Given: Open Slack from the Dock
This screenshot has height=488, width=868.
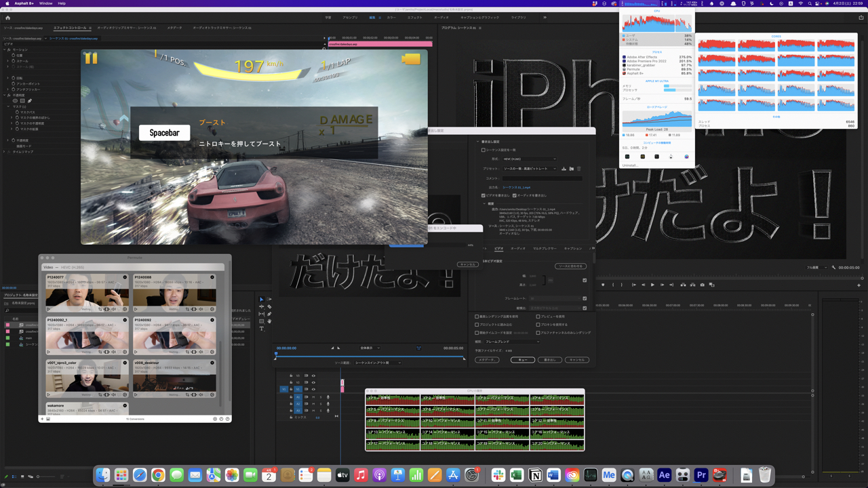Looking at the screenshot, I should 498,476.
